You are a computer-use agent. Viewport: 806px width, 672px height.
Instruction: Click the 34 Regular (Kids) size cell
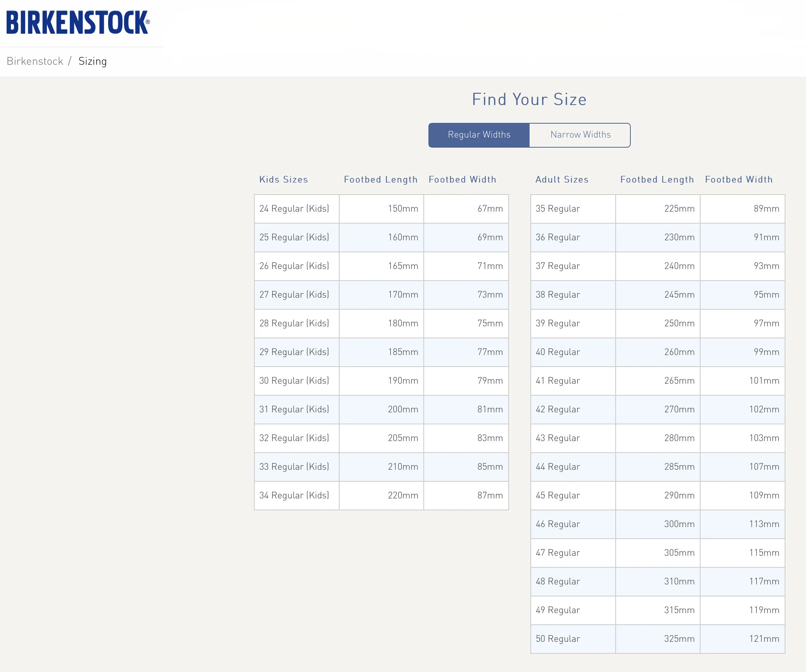point(294,495)
